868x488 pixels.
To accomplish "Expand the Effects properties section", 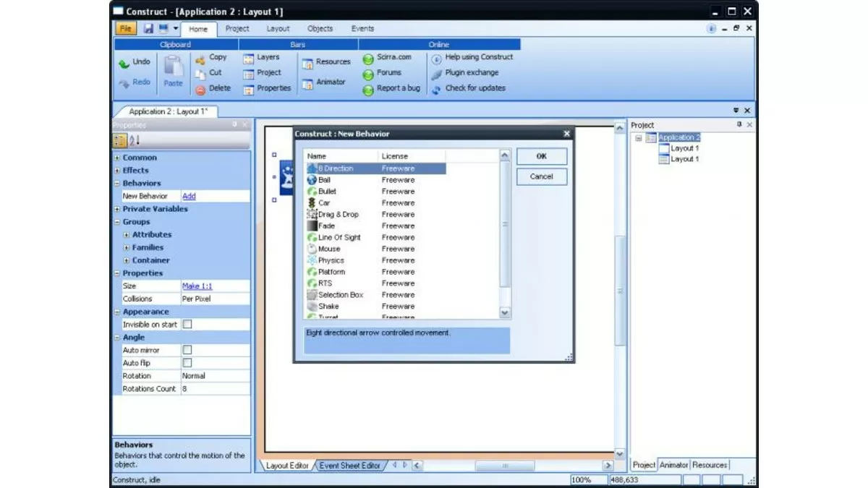I will point(117,171).
